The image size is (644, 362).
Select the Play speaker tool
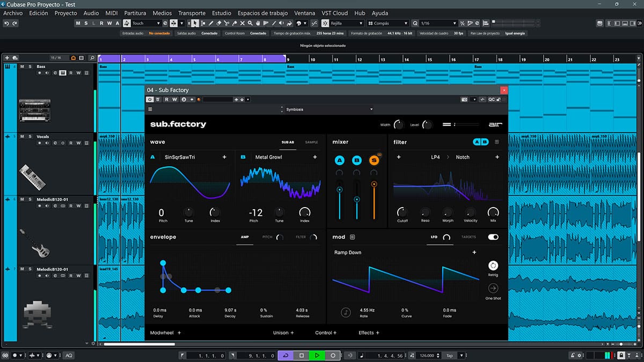(x=281, y=23)
